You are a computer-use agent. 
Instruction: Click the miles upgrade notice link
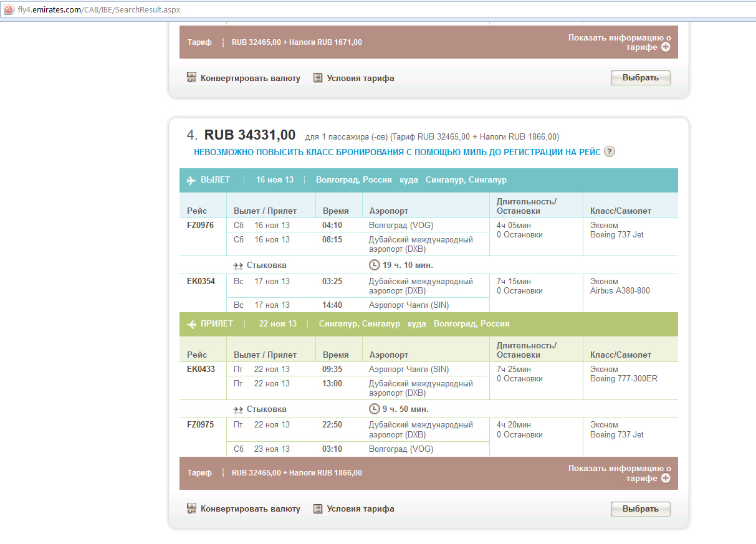click(397, 152)
